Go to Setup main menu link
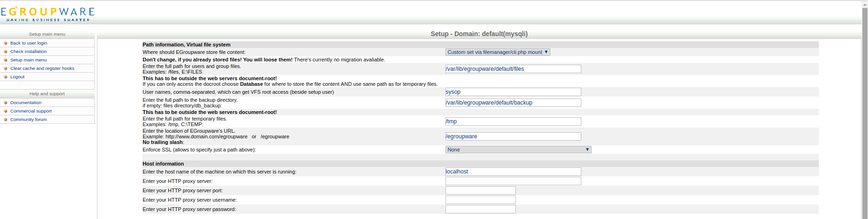This screenshot has height=219, width=868. 29,60
